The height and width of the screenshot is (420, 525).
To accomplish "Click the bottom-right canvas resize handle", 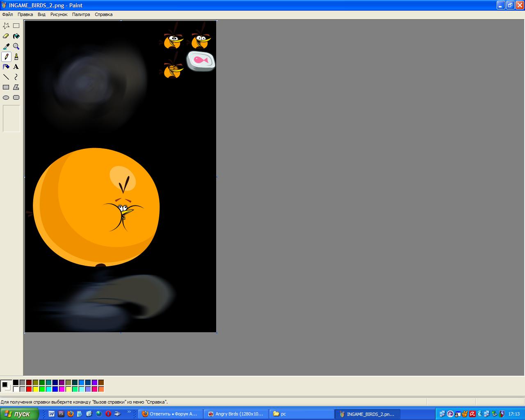I will click(217, 333).
